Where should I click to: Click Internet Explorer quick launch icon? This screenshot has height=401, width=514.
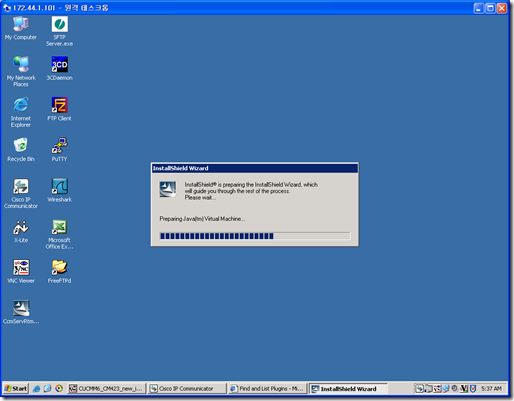point(36,389)
